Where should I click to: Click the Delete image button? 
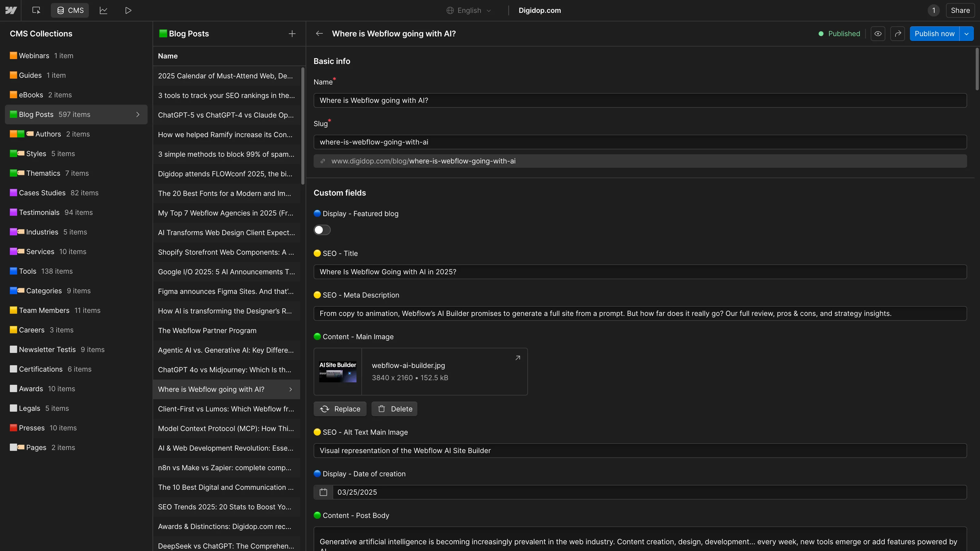394,409
